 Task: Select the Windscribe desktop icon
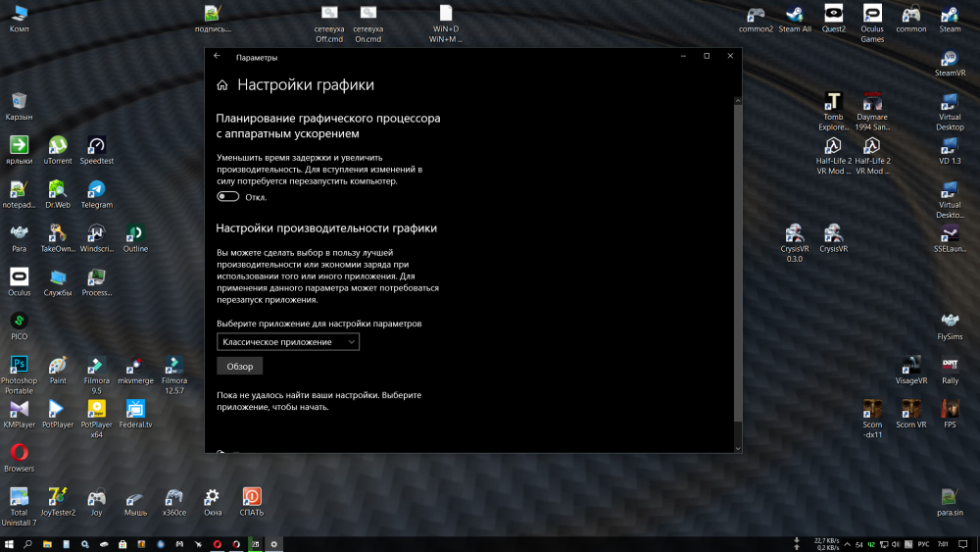(97, 238)
